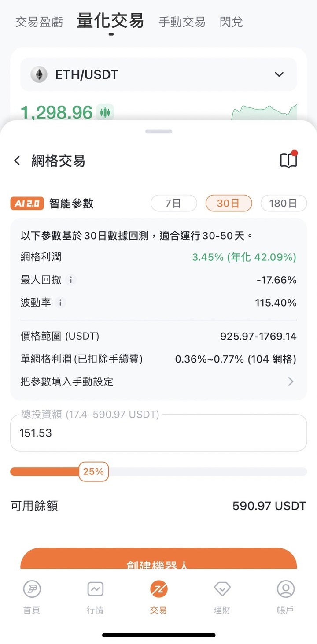Open the 閃兌 tab
Viewport: 317px width, 644px height.
(231, 22)
